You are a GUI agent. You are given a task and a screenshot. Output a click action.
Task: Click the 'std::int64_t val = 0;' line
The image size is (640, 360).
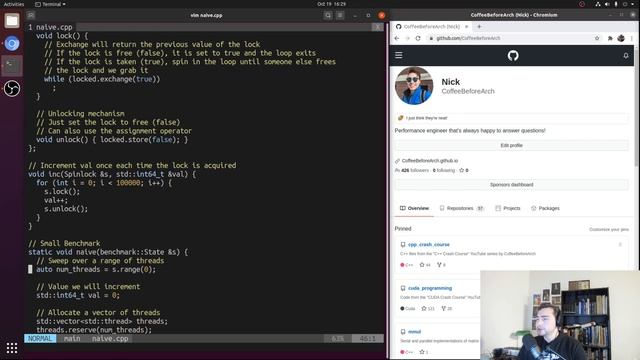coord(78,295)
